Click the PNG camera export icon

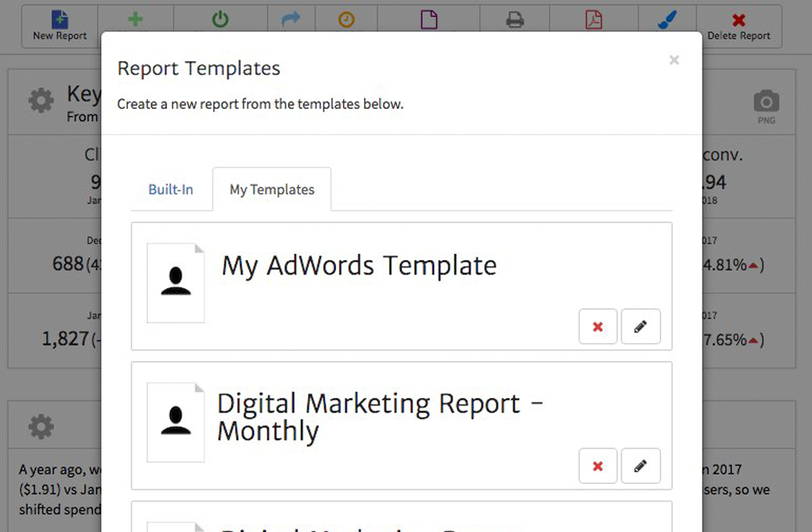coord(766,106)
